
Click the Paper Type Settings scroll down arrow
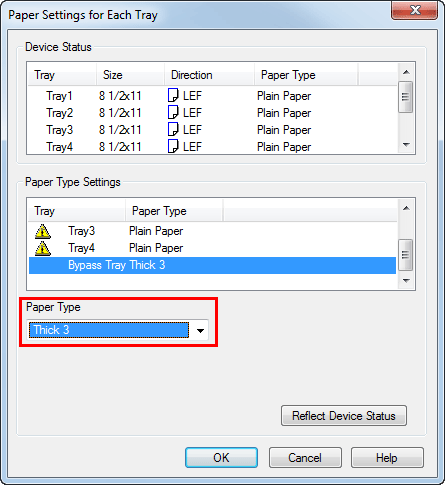406,281
